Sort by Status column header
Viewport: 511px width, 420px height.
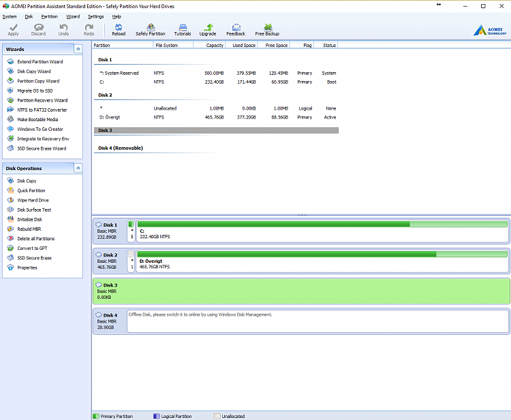[326, 45]
